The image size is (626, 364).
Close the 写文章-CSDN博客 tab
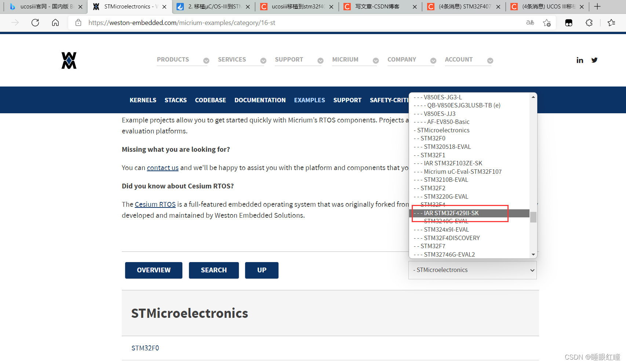point(415,7)
